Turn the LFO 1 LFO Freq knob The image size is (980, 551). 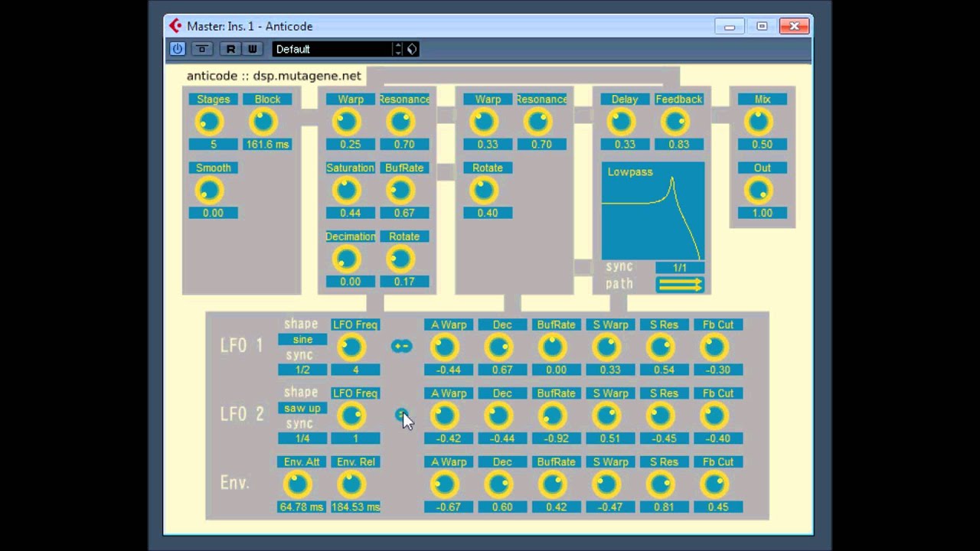pos(351,347)
